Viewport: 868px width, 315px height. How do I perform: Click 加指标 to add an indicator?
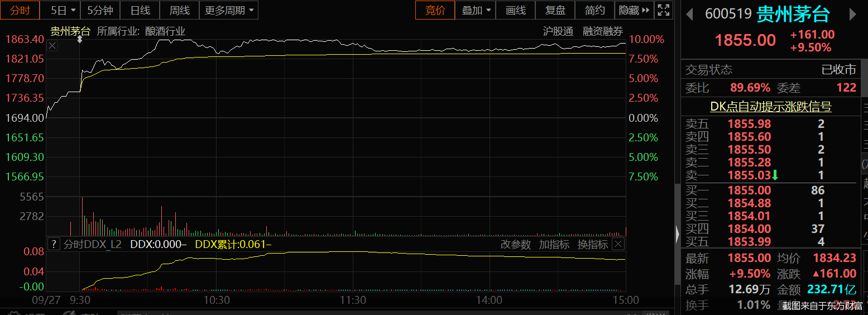pyautogui.click(x=554, y=244)
